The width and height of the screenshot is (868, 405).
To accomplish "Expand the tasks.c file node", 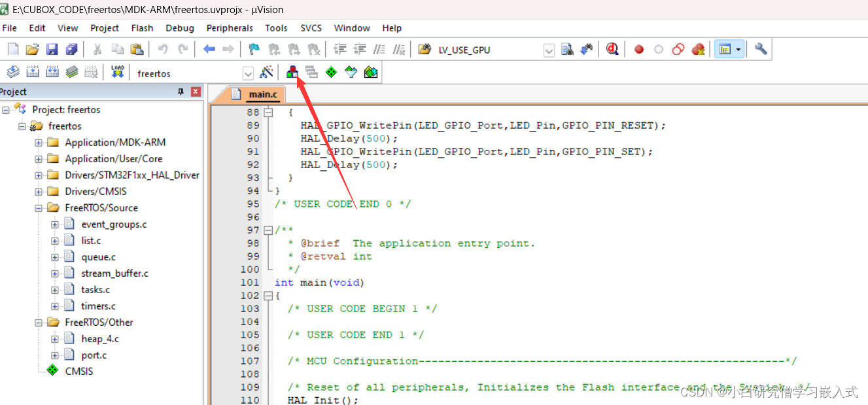I will coord(55,290).
